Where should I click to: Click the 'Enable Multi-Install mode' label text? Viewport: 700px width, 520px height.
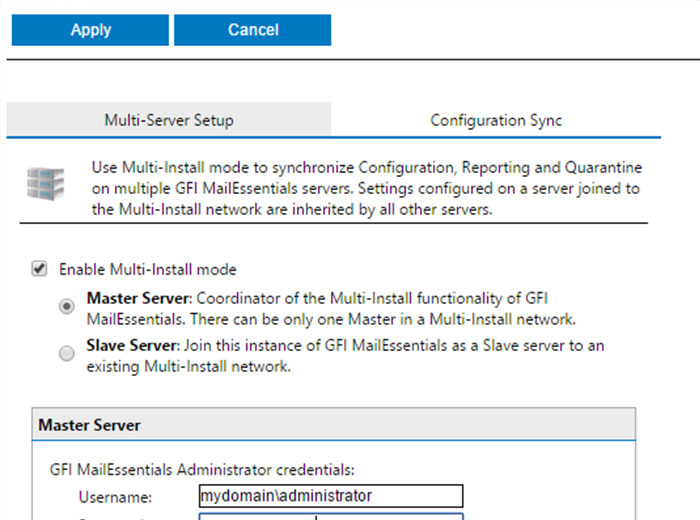click(x=148, y=269)
